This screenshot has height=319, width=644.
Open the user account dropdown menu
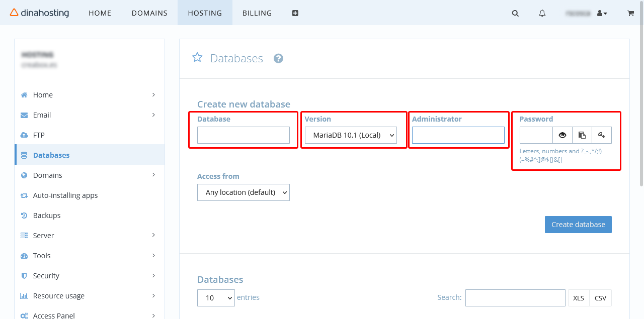click(602, 14)
